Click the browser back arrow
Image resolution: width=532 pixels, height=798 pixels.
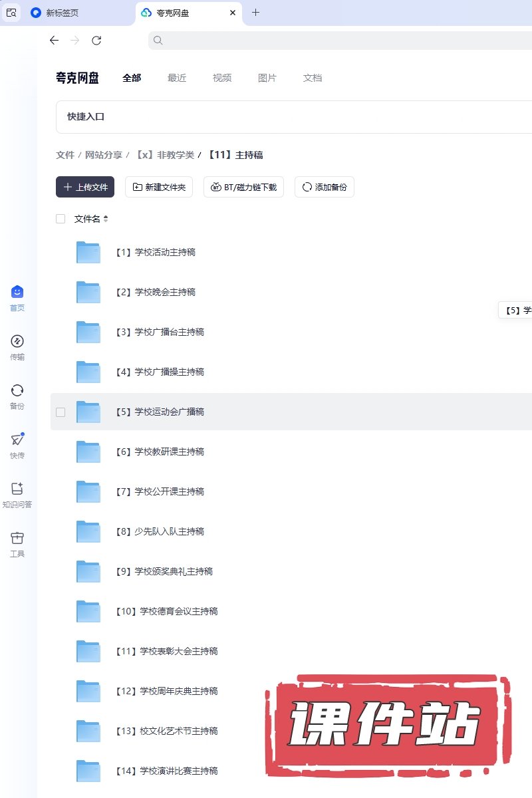(54, 41)
